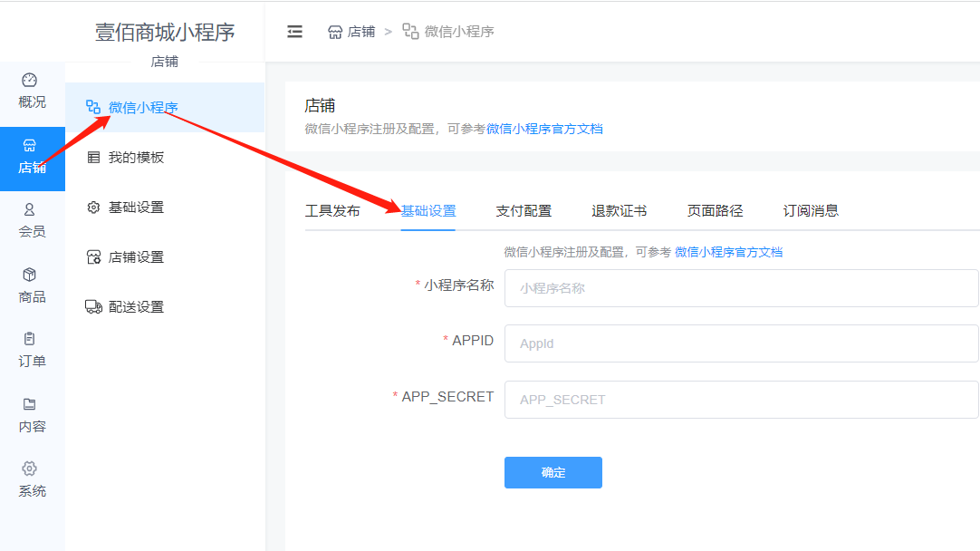Click the 店铺 heading in content card
Screen dimensions: 980x551
(x=320, y=106)
